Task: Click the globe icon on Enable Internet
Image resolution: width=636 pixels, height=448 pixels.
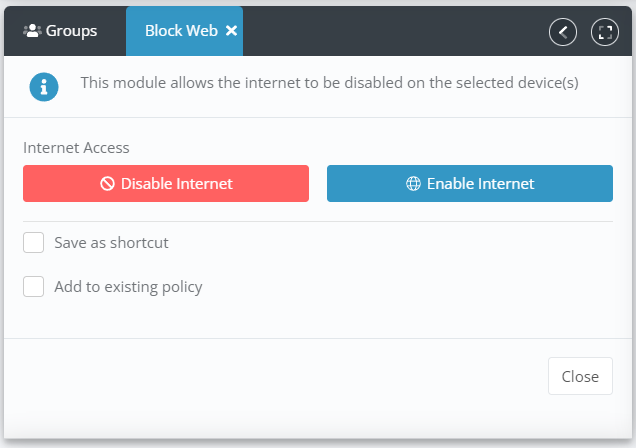Action: [x=413, y=184]
